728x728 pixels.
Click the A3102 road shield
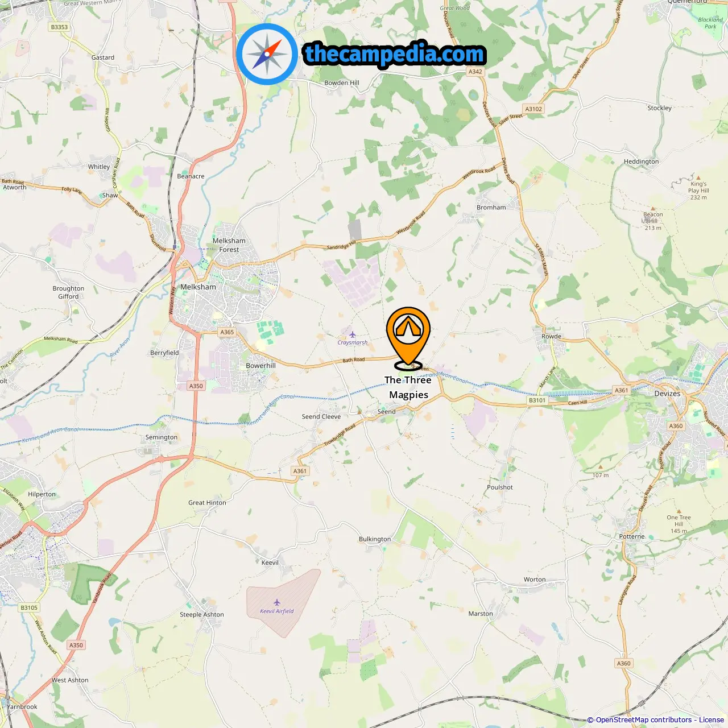pyautogui.click(x=533, y=109)
